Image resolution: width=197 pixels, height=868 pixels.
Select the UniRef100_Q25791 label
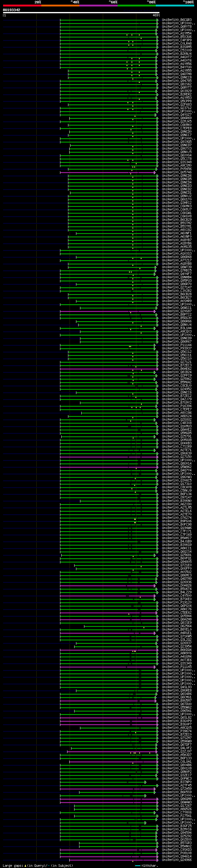coord(177,436)
